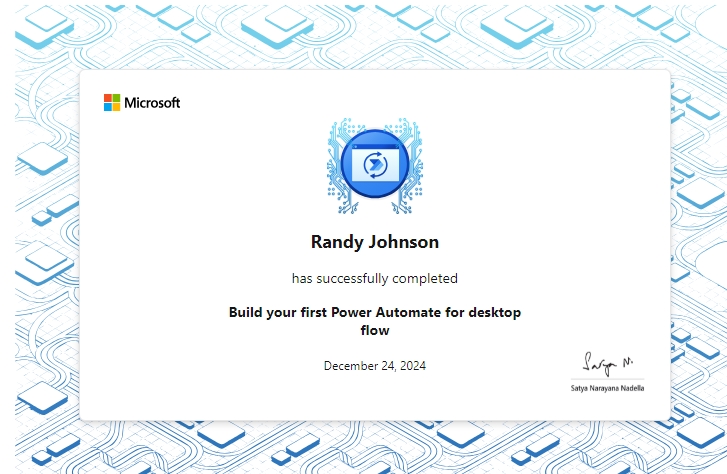
Task: Select the recipient name Randy Johnson
Action: [x=375, y=242]
